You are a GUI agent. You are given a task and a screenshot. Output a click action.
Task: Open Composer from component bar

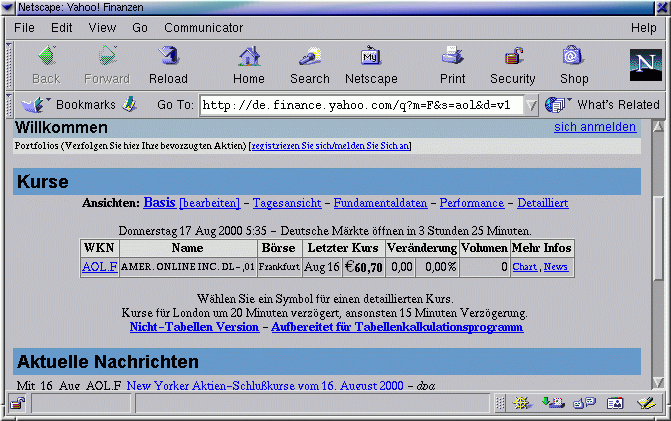pos(646,403)
